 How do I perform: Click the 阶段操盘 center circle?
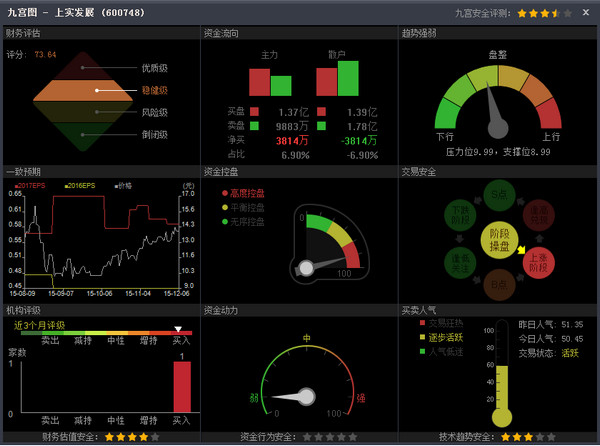point(497,237)
